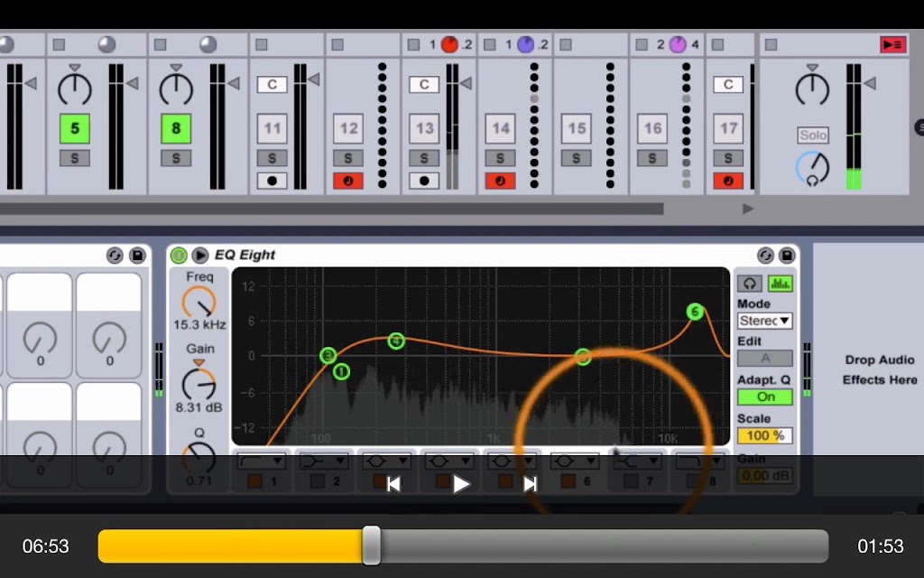Image resolution: width=924 pixels, height=578 pixels.
Task: Click the master track pan knob
Action: (x=813, y=88)
